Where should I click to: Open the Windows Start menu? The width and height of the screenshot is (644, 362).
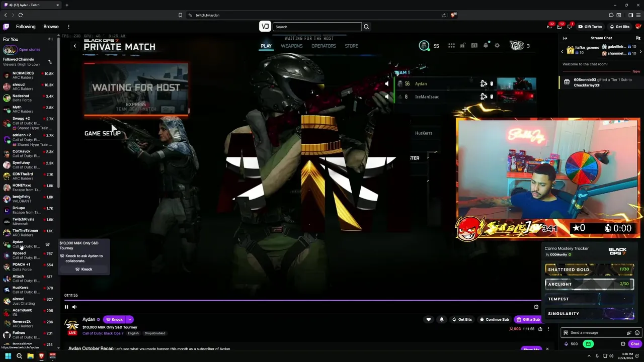8,356
